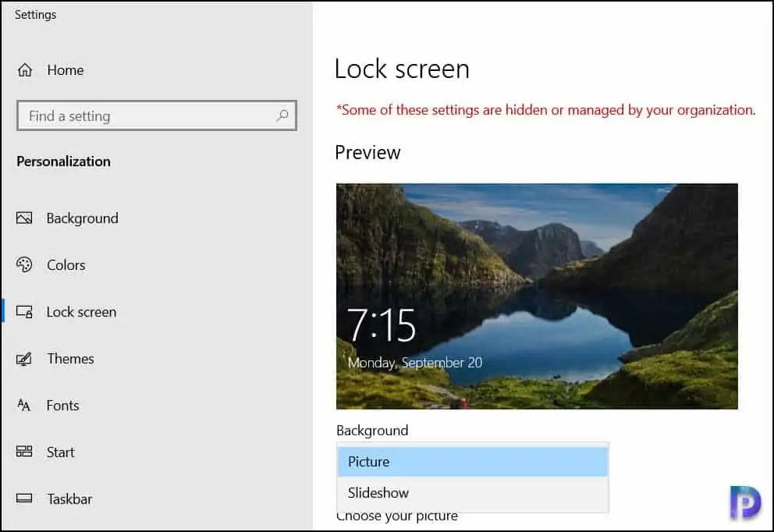Image resolution: width=774 pixels, height=532 pixels.
Task: Go to Background personalization page
Action: (x=83, y=218)
